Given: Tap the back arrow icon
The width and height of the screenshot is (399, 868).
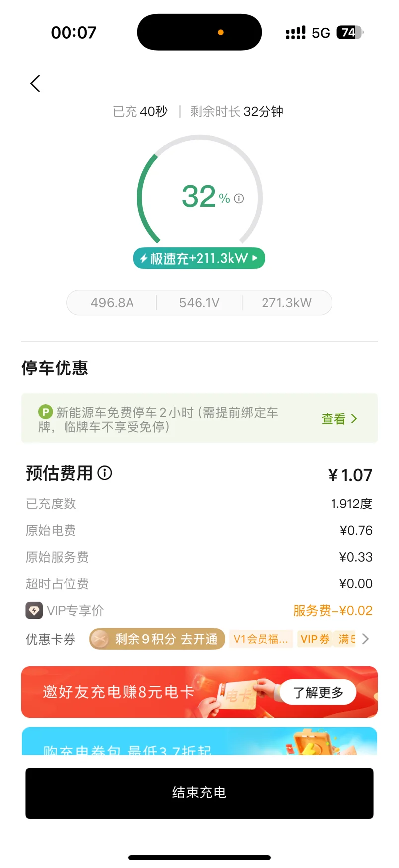Looking at the screenshot, I should click(35, 84).
